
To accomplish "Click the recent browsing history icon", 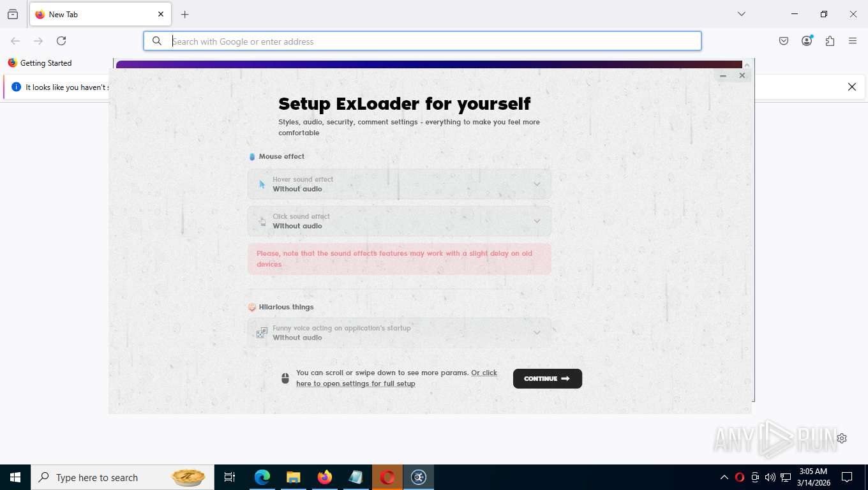I will 13,14.
